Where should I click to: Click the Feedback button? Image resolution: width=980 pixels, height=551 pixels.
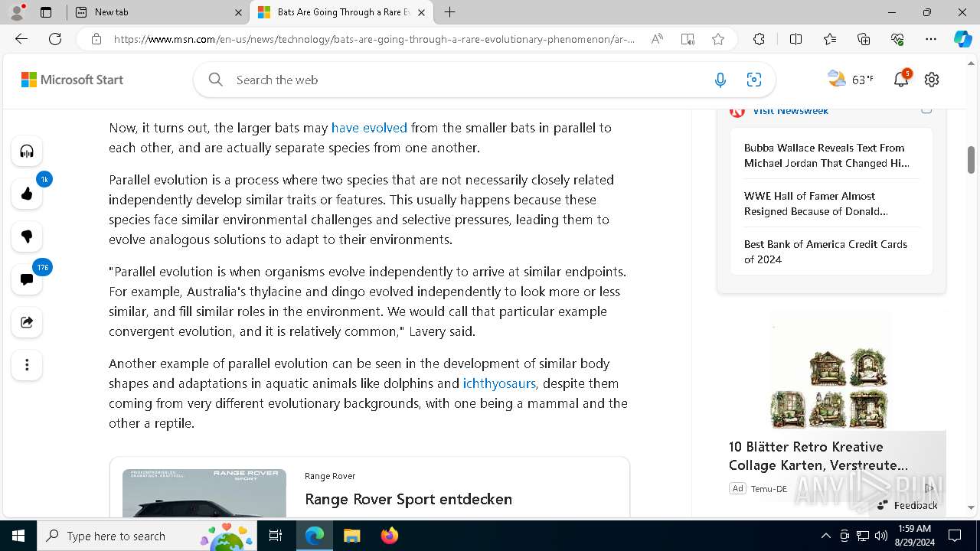pyautogui.click(x=907, y=505)
